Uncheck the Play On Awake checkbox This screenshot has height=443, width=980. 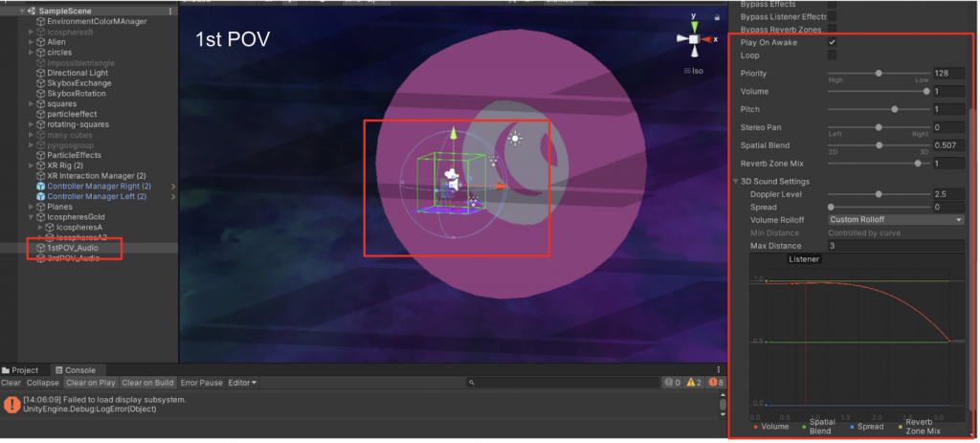832,43
